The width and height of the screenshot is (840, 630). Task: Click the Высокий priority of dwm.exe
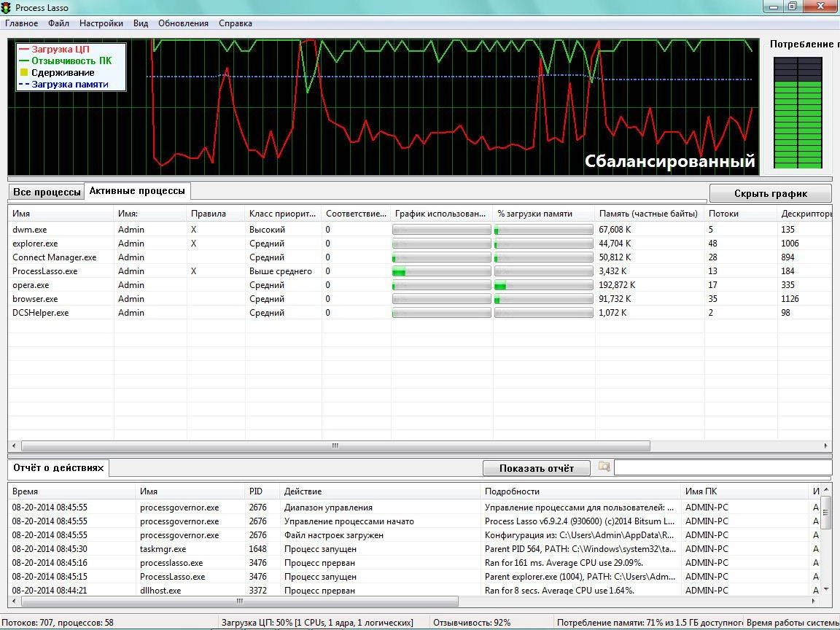click(x=267, y=229)
